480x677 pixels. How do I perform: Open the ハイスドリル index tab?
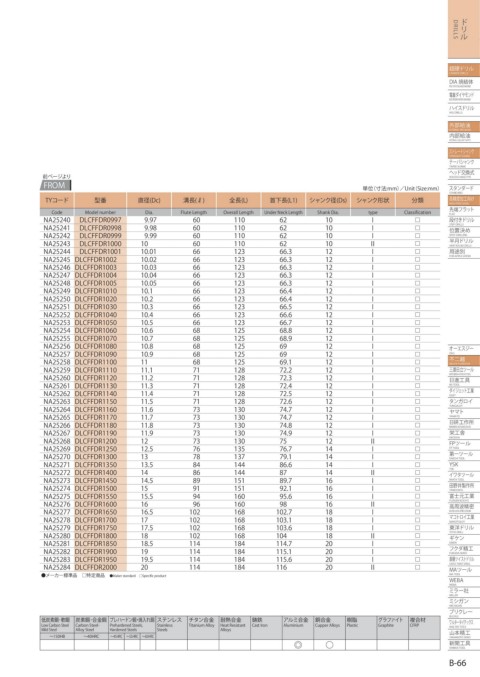point(464,110)
